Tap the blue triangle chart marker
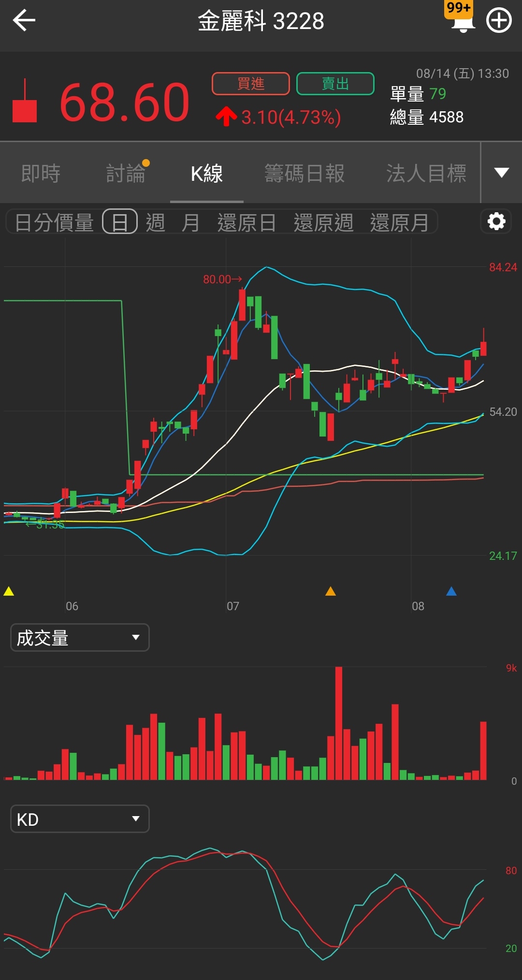This screenshot has height=980, width=522. (x=451, y=591)
